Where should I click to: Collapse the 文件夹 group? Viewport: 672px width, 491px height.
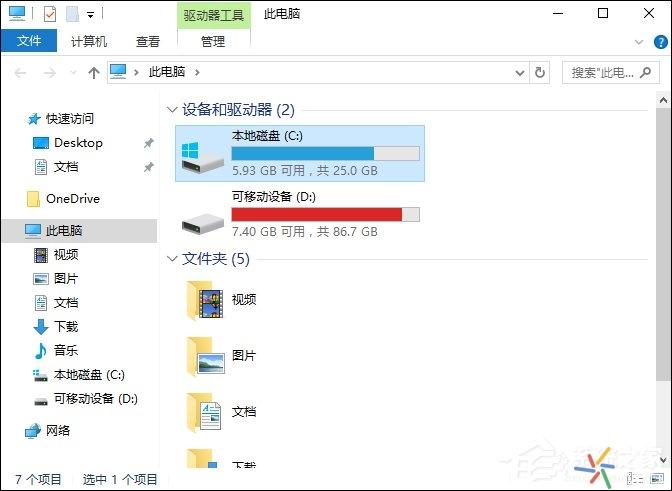click(x=172, y=259)
